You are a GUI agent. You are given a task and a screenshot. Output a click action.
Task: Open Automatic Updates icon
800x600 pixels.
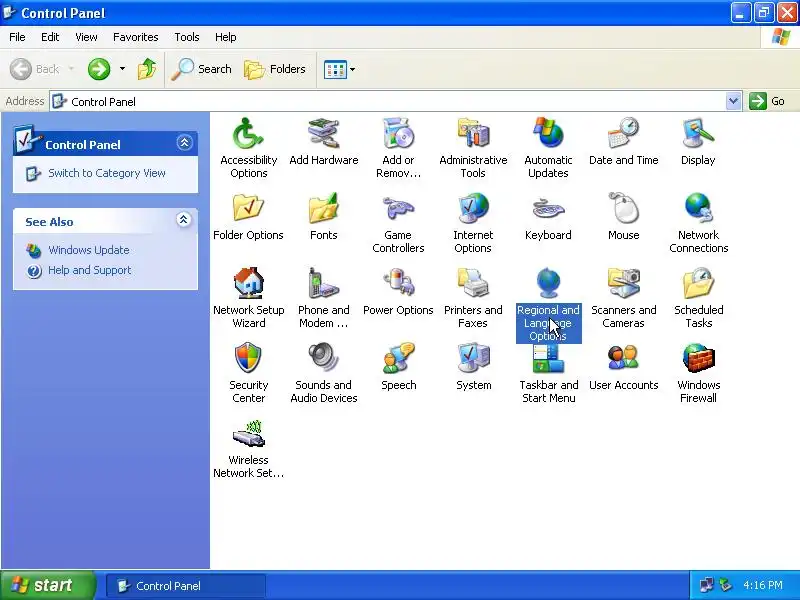(548, 134)
